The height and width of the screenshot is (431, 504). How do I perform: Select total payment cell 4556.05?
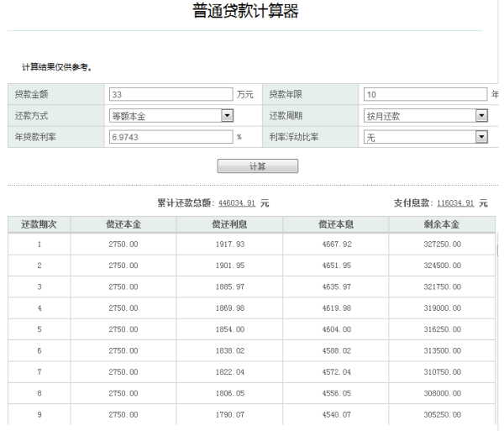(337, 393)
